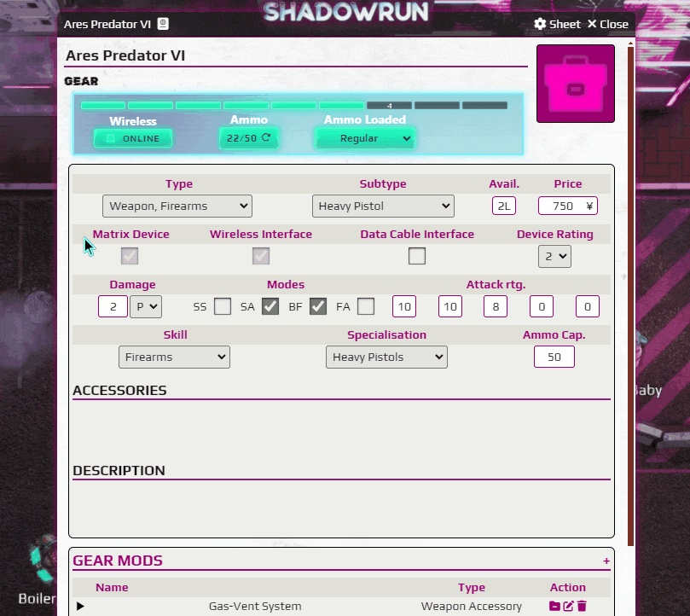Click the first green condition monitor box
690x616 pixels.
[x=103, y=105]
